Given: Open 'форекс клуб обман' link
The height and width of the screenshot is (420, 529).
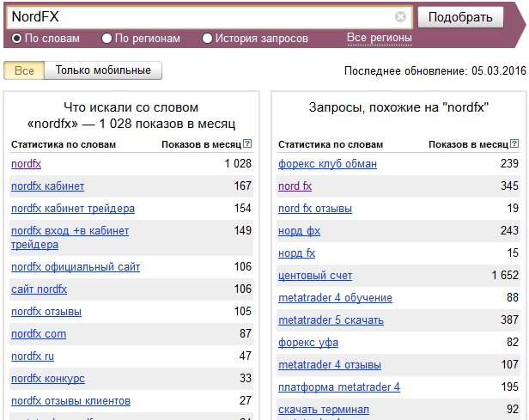Looking at the screenshot, I should click(327, 163).
